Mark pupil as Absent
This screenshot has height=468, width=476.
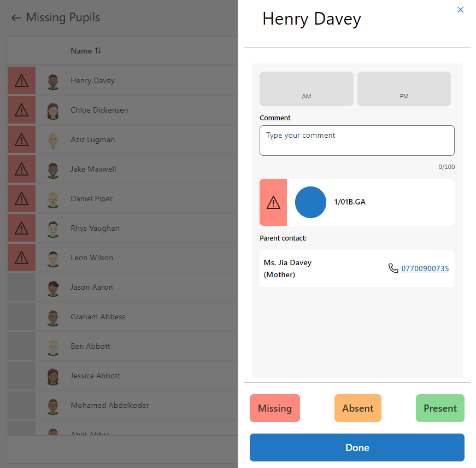[x=357, y=408]
